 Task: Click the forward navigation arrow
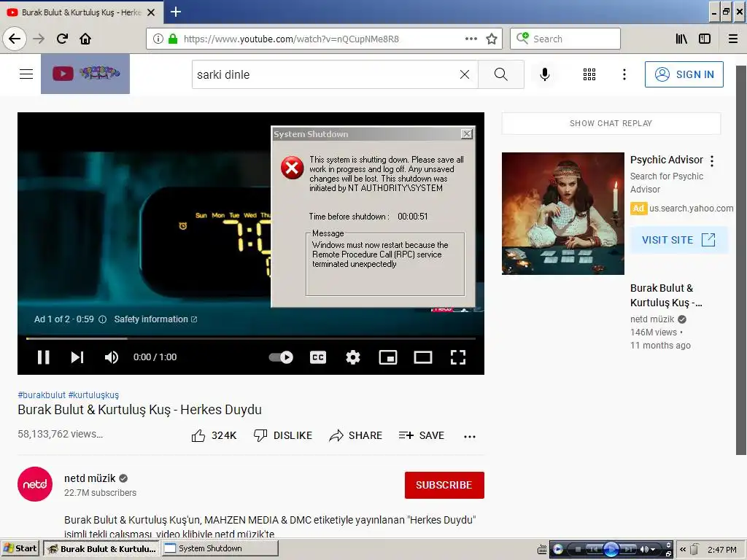[x=39, y=39]
